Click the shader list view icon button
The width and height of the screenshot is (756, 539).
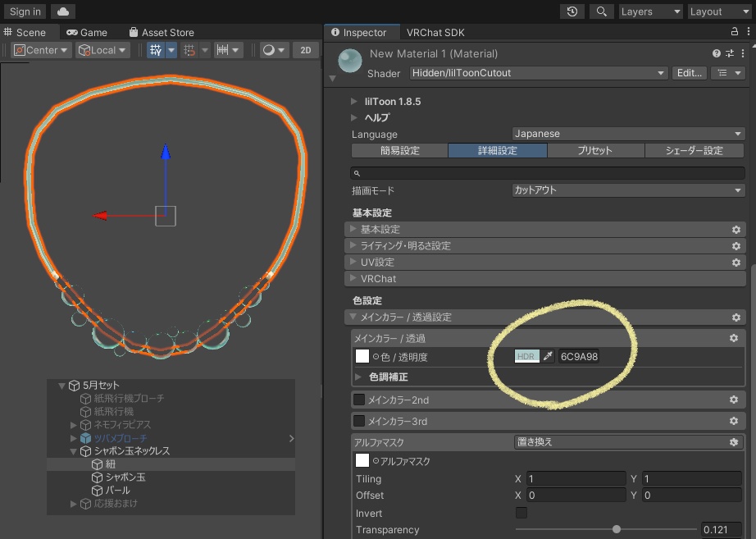tap(728, 73)
